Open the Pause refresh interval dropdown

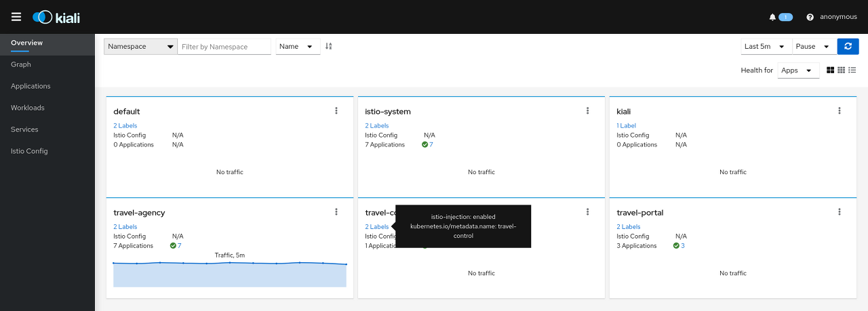[x=814, y=46]
